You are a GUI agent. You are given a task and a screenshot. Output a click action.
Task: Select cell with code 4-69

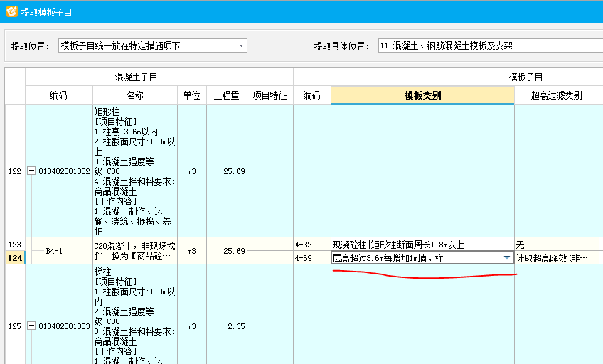(312, 258)
